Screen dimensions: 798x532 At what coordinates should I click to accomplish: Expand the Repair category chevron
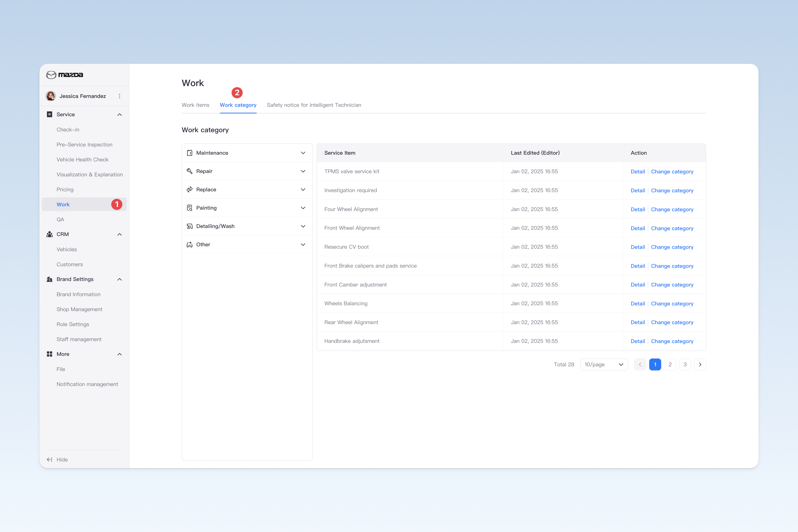[303, 171]
